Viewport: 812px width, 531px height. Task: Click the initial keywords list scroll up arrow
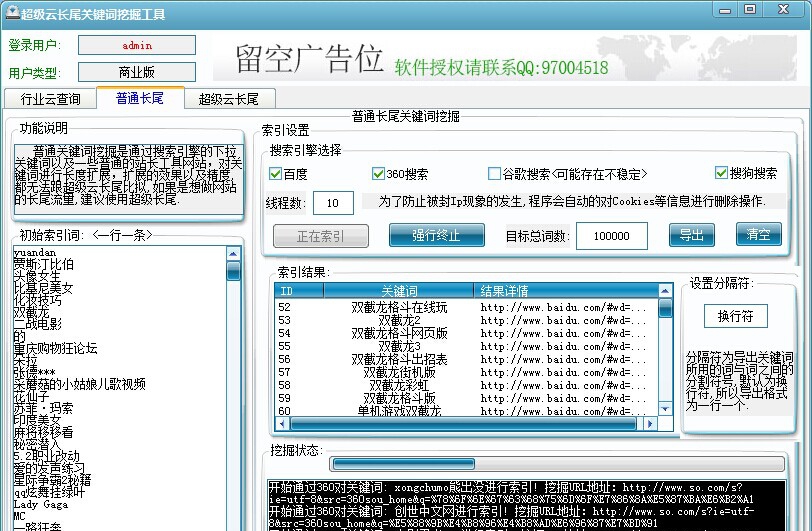(x=233, y=254)
